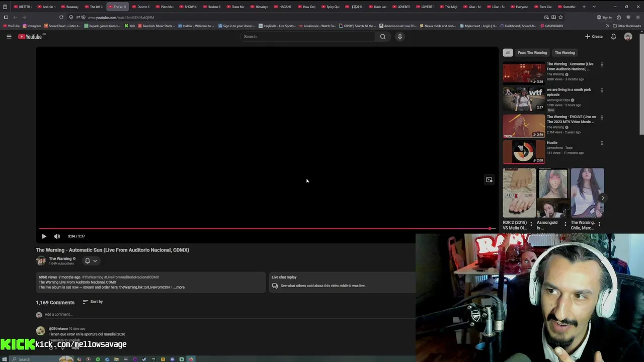This screenshot has height=362, width=644.
Task: Play the video with the play button
Action: point(44,236)
